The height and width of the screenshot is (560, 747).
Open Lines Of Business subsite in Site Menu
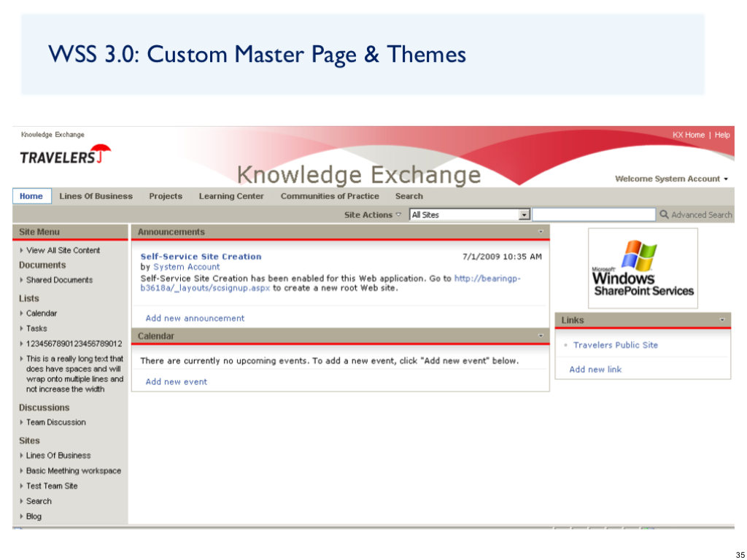[58, 455]
